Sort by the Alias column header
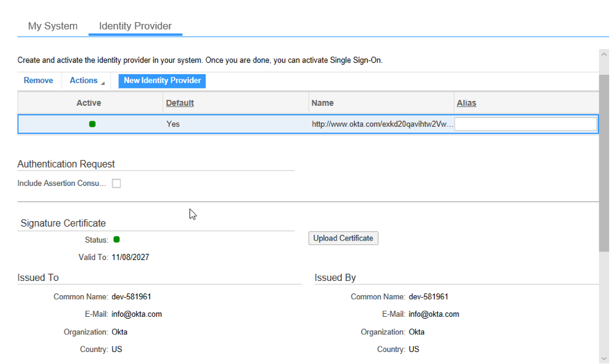614x364 pixels. 466,103
